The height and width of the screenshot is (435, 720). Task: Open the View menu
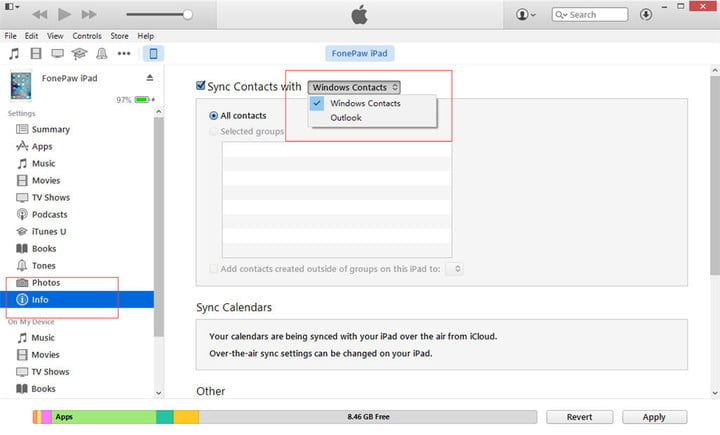click(55, 36)
